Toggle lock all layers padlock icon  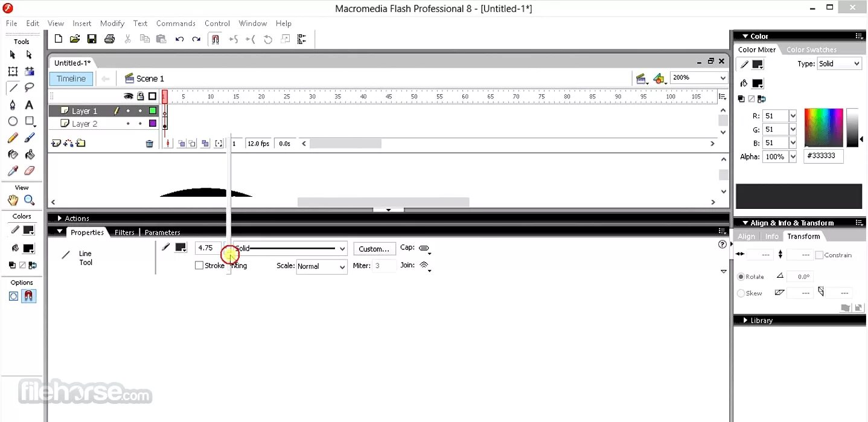pos(140,96)
